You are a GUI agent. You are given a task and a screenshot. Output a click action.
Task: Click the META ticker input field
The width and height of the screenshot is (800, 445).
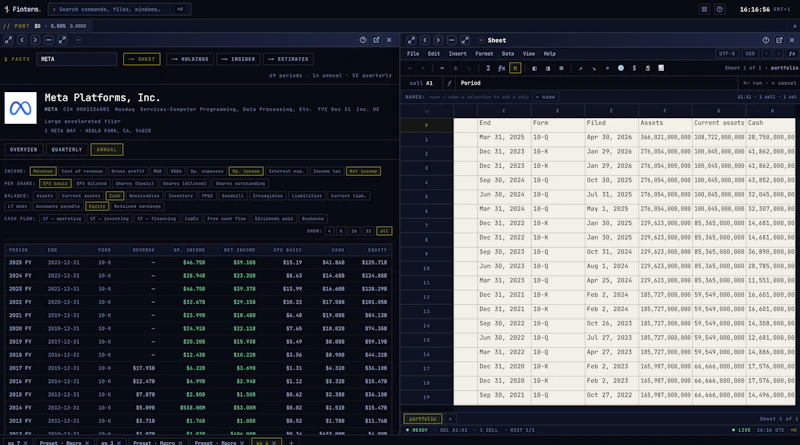coord(77,59)
